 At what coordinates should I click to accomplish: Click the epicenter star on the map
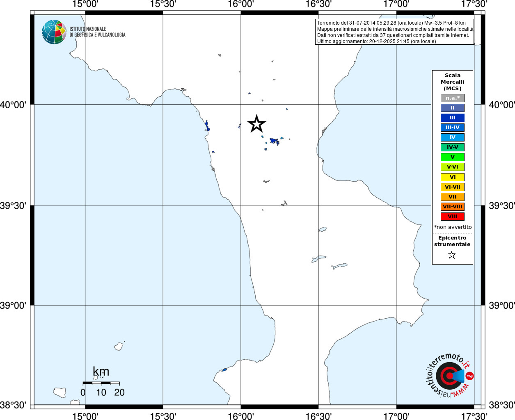tap(257, 124)
